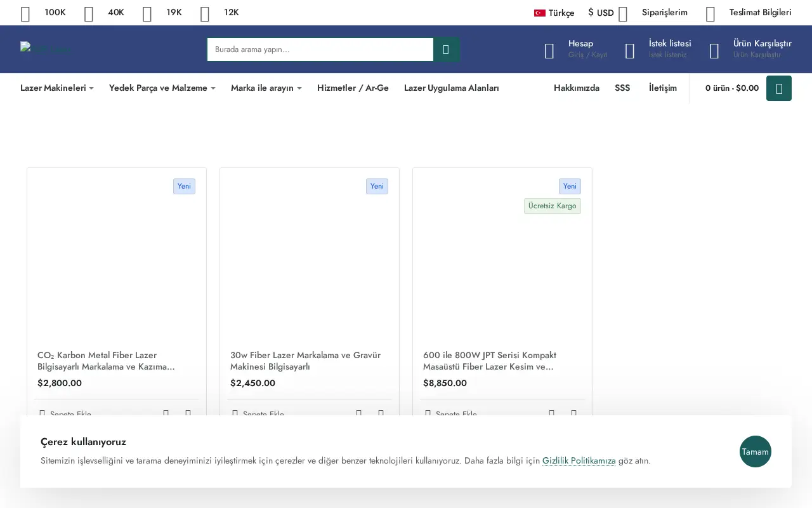Open the 30w Fiber Lazer Markalama product
Screen dimensions: 812x508
coord(305,361)
